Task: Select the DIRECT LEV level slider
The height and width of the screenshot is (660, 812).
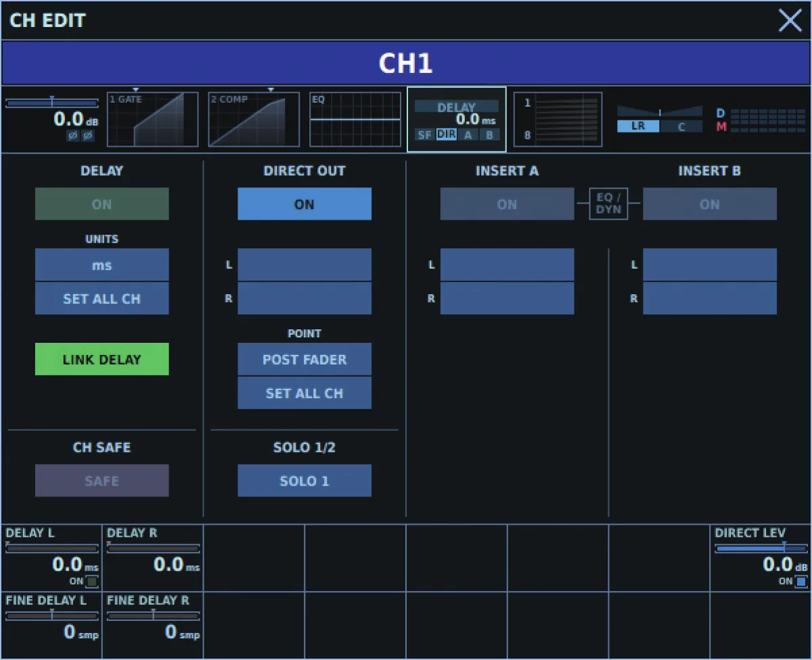Action: click(x=761, y=548)
